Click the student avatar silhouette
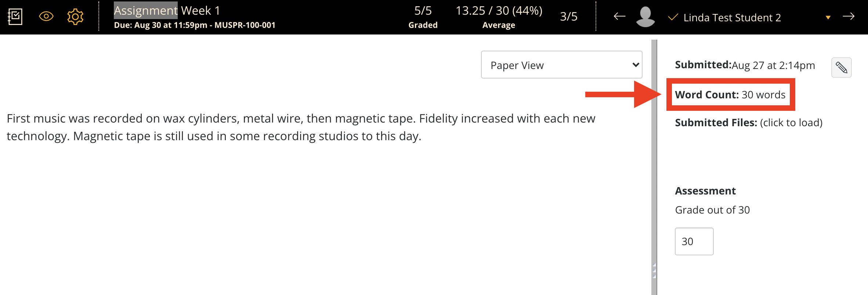The image size is (868, 295). pyautogui.click(x=645, y=17)
